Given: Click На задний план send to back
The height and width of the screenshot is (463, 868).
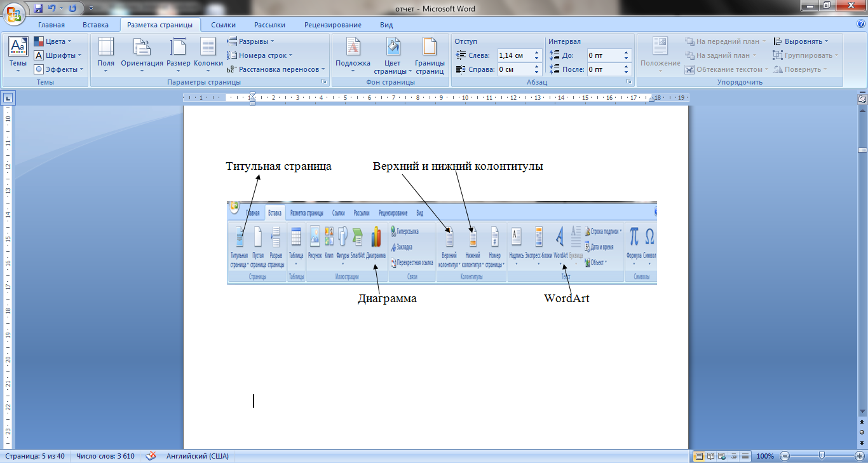Looking at the screenshot, I should coord(721,55).
